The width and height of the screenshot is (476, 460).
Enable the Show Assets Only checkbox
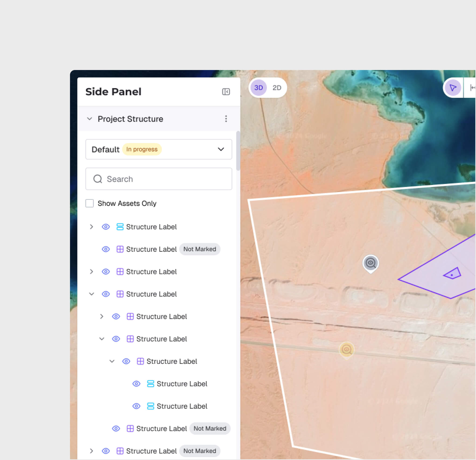click(90, 203)
